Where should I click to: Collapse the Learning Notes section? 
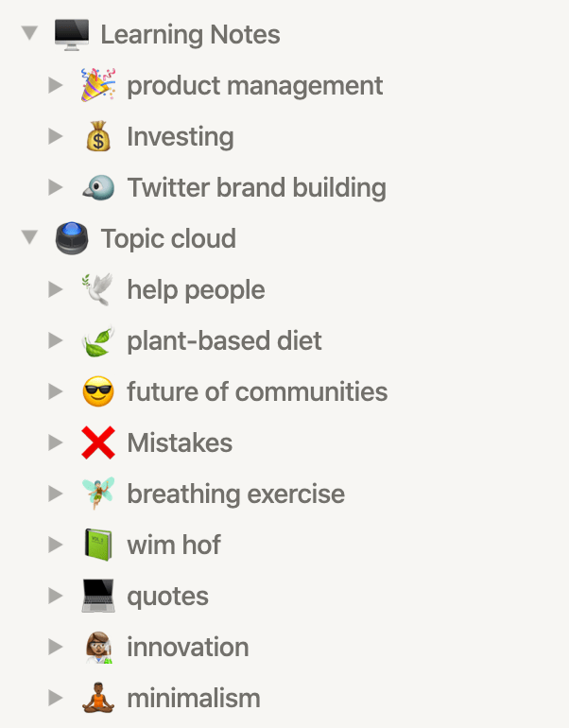tap(30, 35)
